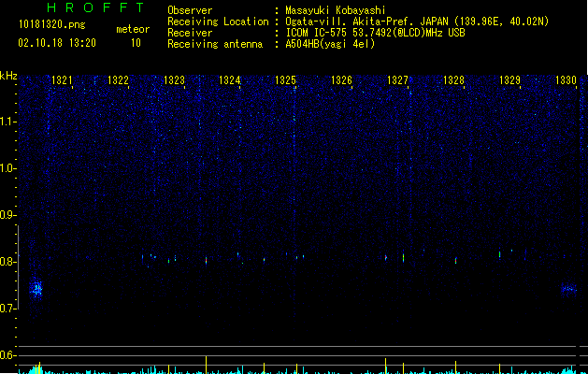
Task: Click the 'meteor' count label
Action: pyautogui.click(x=133, y=29)
